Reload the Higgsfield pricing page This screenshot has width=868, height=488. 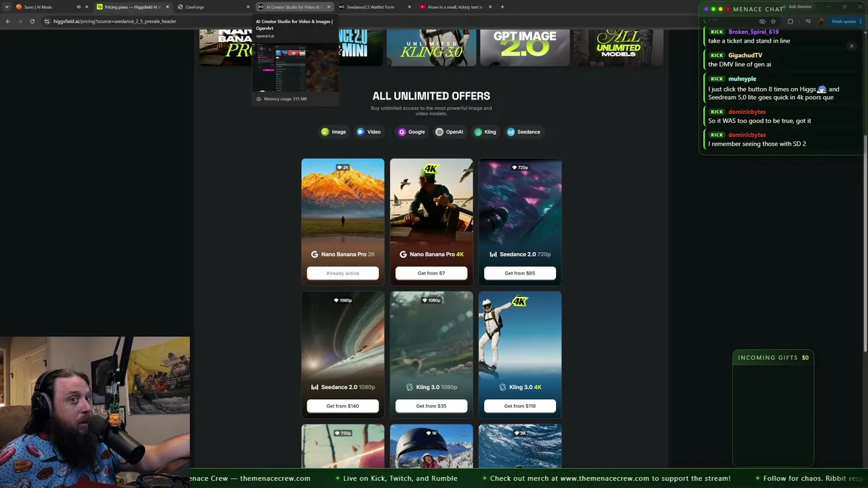pos(32,21)
